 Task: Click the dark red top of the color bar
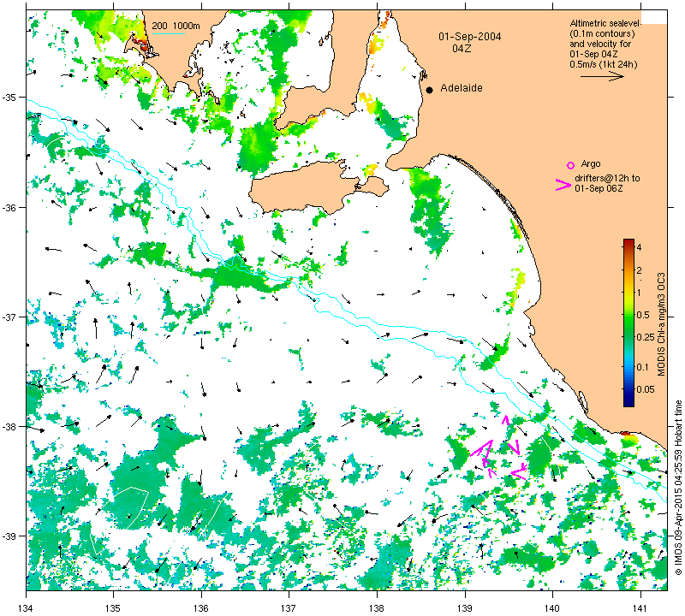628,242
